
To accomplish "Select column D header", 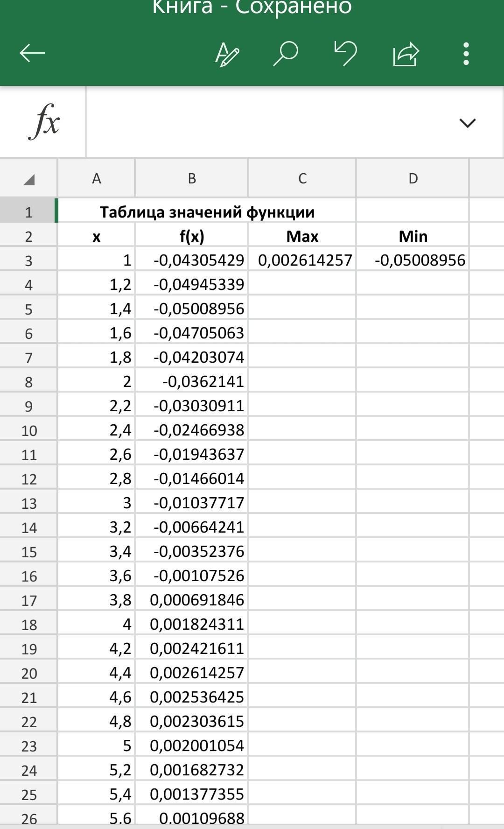I will click(413, 178).
